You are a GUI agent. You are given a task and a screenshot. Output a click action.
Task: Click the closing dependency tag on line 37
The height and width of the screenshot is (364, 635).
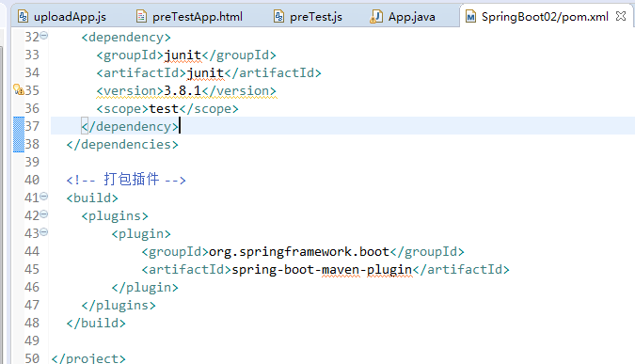click(x=130, y=126)
